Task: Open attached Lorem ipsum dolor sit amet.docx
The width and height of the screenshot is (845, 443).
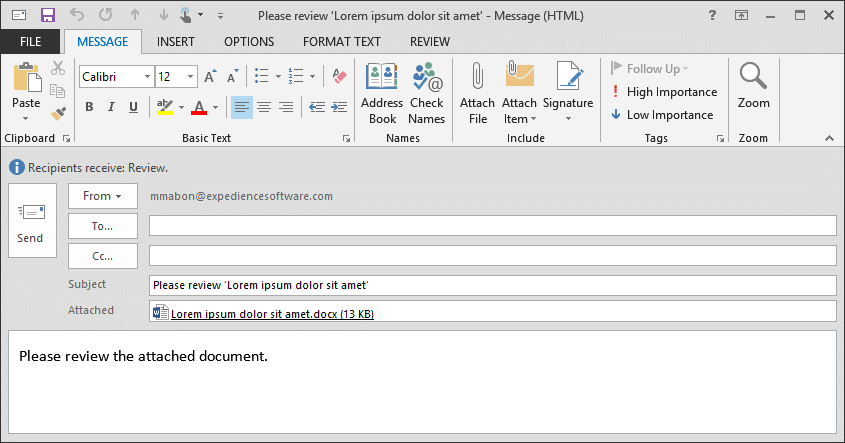Action: (264, 313)
